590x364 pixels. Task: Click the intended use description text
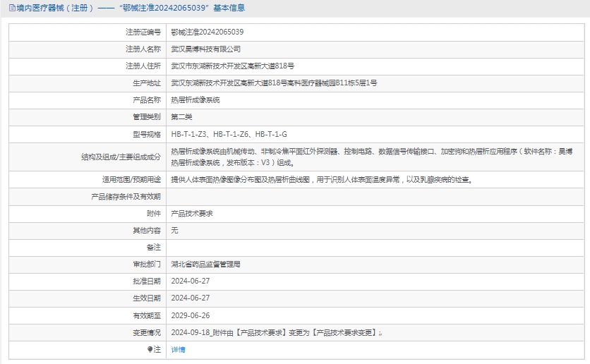tap(321, 179)
